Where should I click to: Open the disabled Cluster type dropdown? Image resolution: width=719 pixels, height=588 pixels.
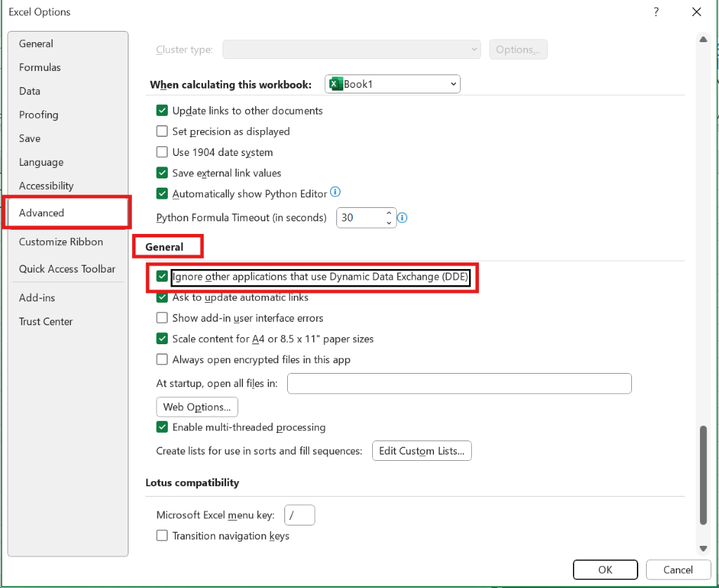[x=352, y=50]
